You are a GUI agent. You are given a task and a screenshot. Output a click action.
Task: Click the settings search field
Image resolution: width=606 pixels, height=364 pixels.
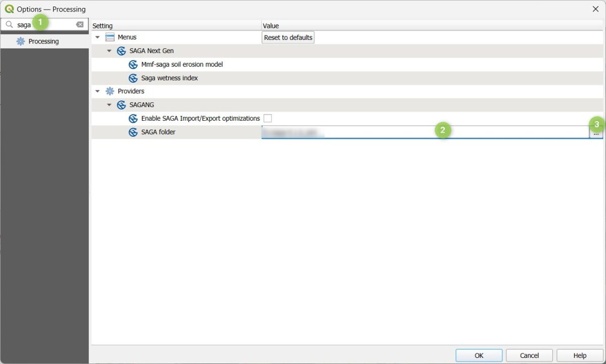44,24
